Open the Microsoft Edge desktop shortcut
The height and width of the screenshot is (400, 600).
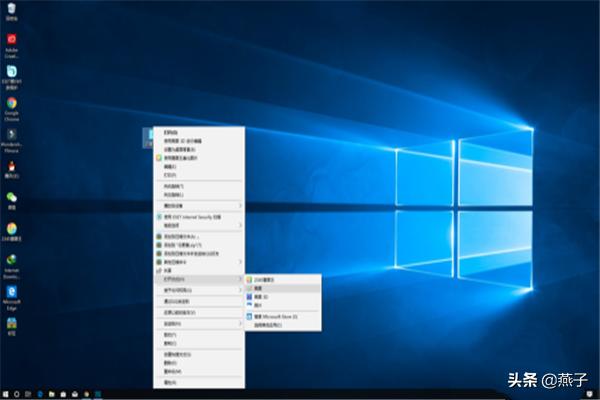tap(11, 297)
